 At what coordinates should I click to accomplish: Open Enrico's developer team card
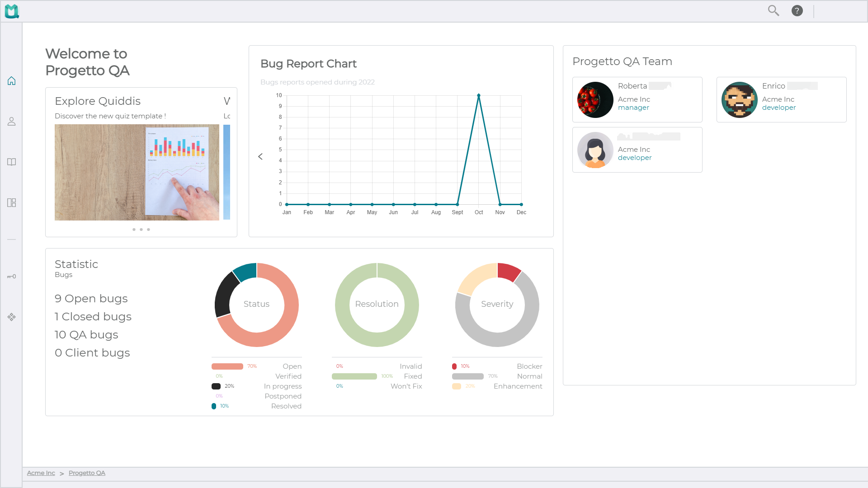click(781, 99)
